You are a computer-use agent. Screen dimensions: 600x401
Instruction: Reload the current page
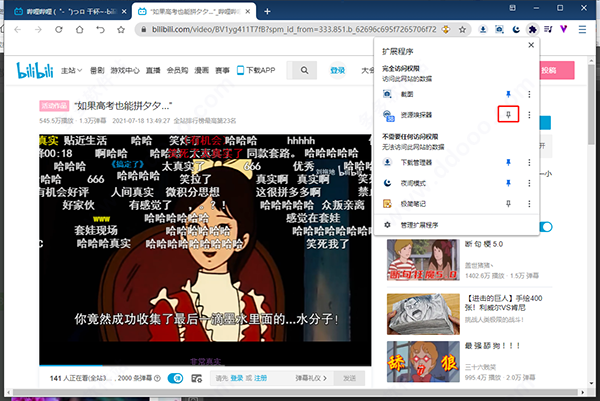[x=59, y=29]
